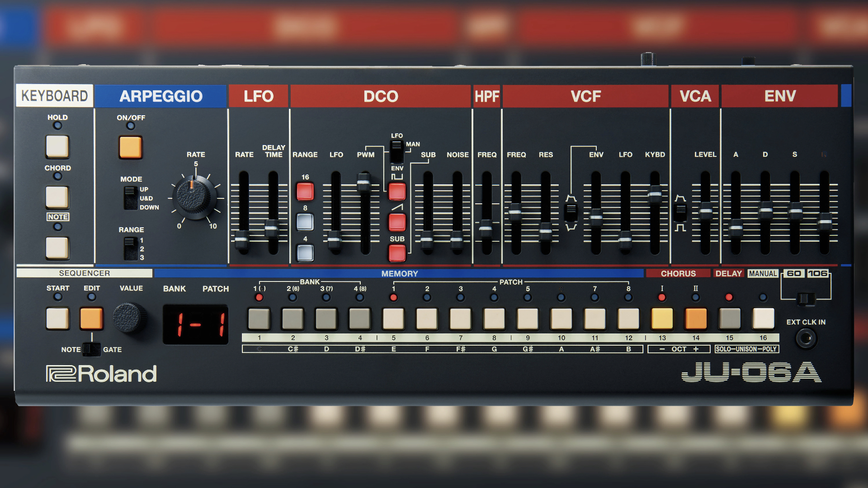
Task: Flip the VCA env/gate switch
Action: [680, 212]
